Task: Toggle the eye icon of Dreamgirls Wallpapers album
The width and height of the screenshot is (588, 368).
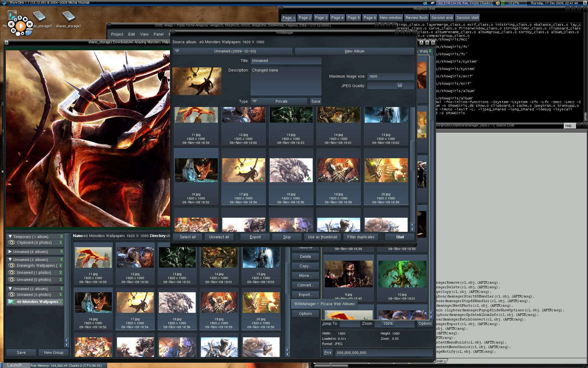Action: tap(12, 266)
